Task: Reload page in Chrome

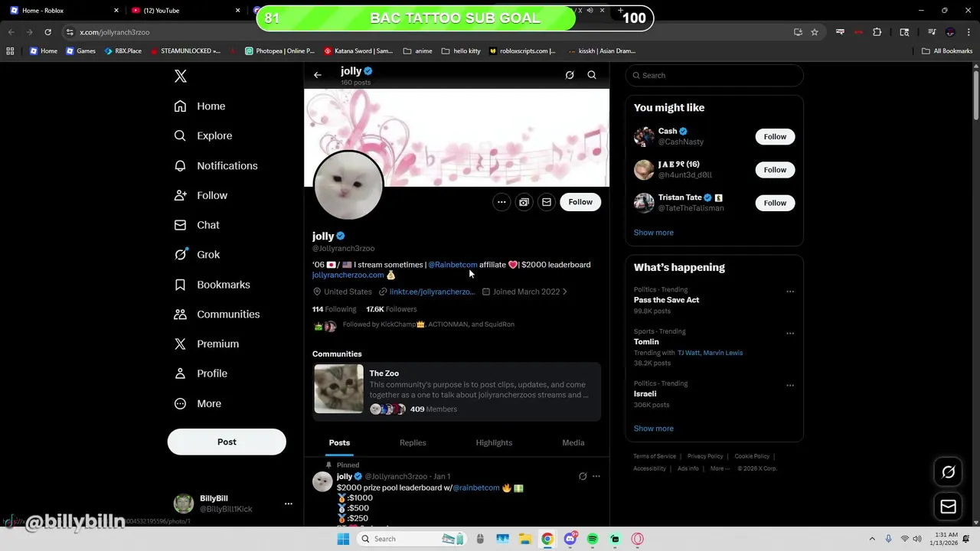Action: pyautogui.click(x=47, y=32)
